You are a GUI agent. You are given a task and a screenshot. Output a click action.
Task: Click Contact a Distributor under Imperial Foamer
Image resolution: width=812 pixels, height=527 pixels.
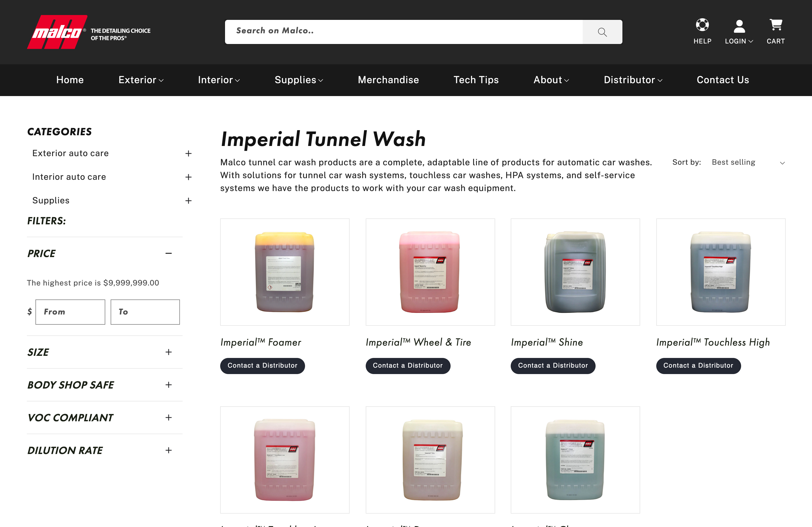tap(262, 366)
